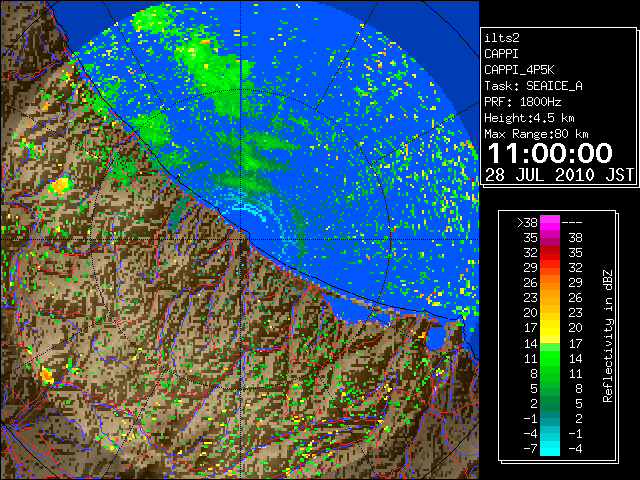Click the radar center where crosshair lines meet
The height and width of the screenshot is (480, 640).
[x=241, y=239]
